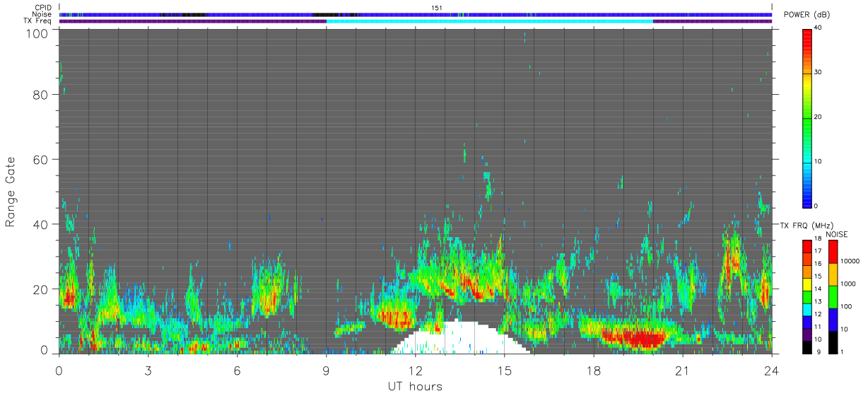Click the range gate 80 axis label

(x=41, y=94)
